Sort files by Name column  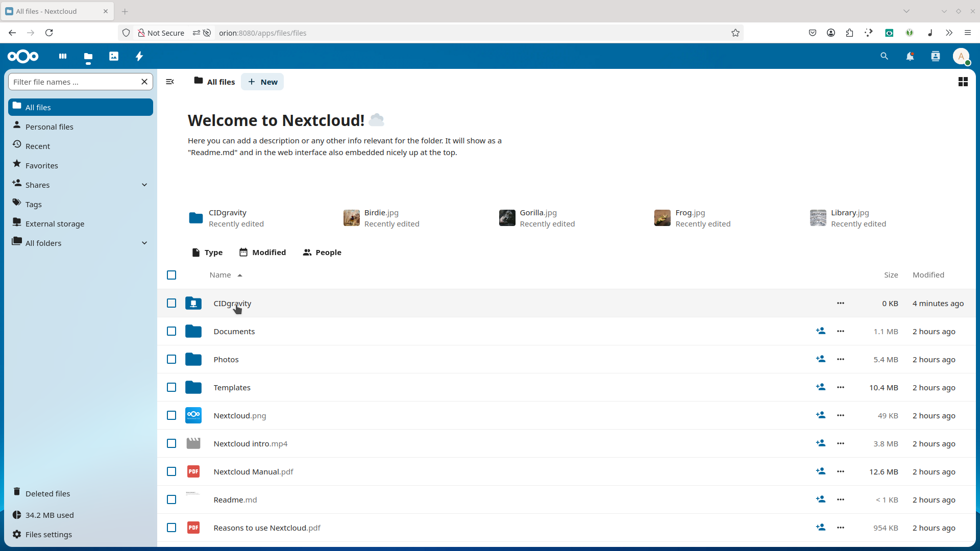point(226,275)
